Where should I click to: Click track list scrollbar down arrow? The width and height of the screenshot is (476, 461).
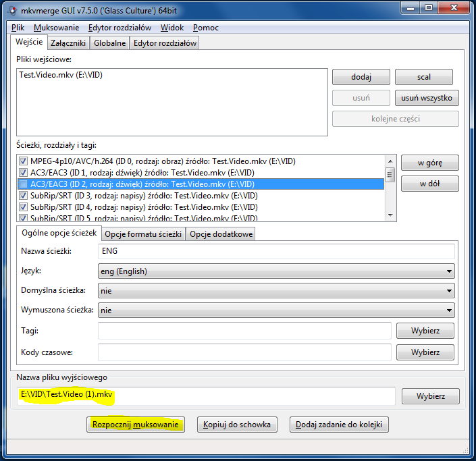(390, 215)
